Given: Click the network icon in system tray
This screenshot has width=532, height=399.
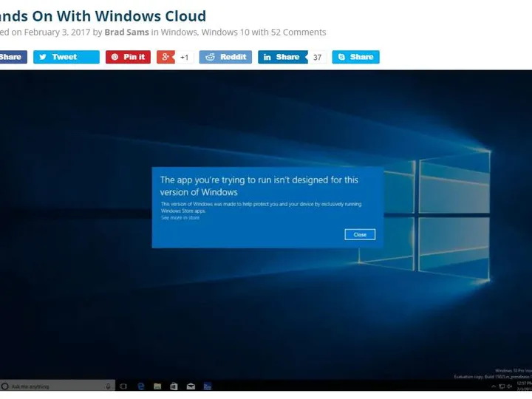Looking at the screenshot, I should click(x=502, y=386).
